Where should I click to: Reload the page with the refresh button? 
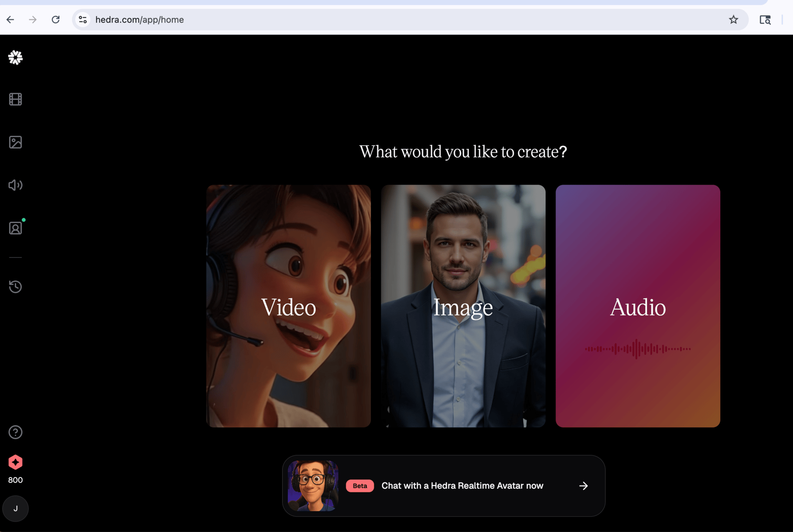[x=55, y=19]
